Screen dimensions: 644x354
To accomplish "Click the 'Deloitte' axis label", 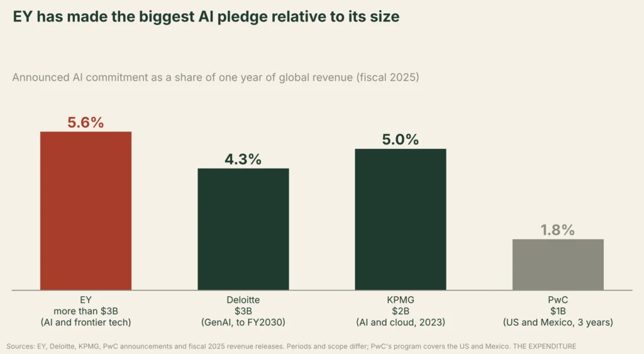I will 243,300.
